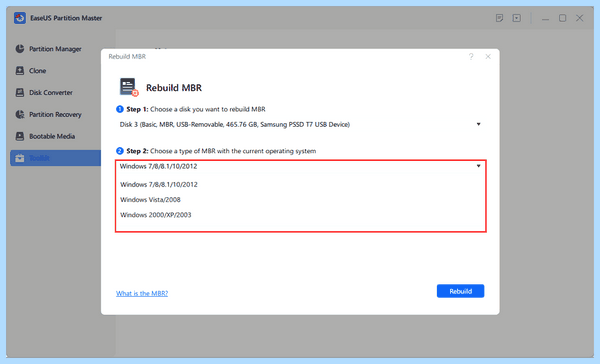
Task: Click the help question mark in Rebuild MBR dialog
Action: coord(471,57)
